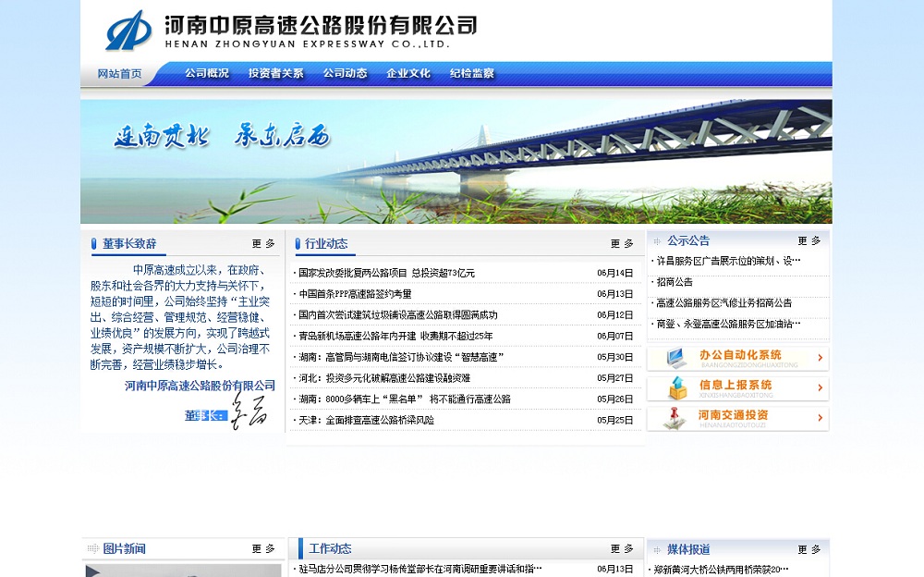This screenshot has width=924, height=577.
Task: Click the arrow on 办公自动化系统 banner
Action: point(820,358)
